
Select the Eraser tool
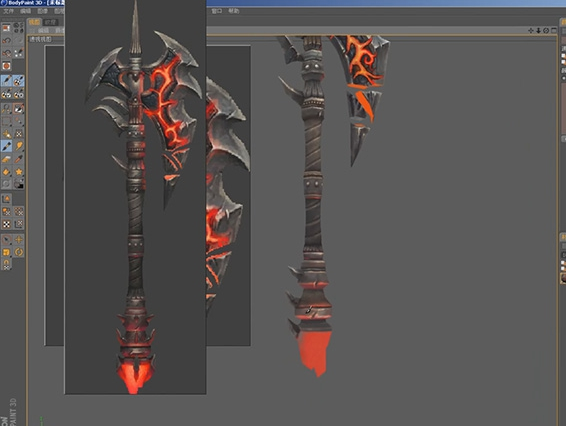(x=6, y=159)
